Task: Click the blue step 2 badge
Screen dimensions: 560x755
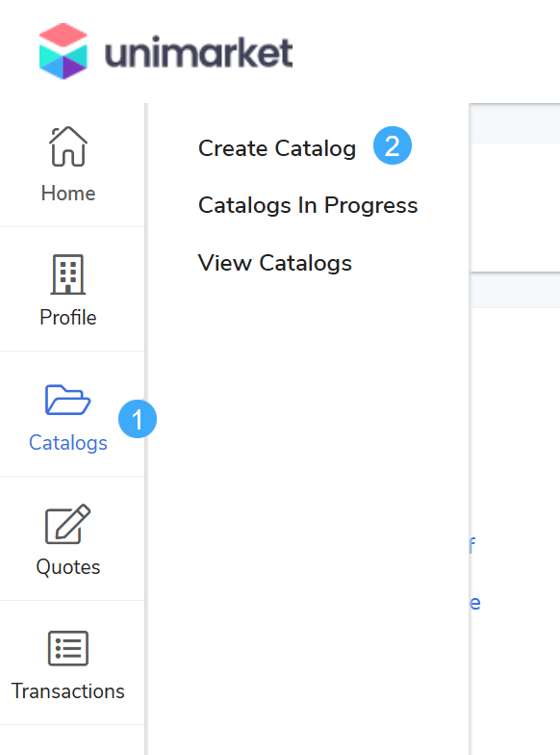Action: (393, 145)
